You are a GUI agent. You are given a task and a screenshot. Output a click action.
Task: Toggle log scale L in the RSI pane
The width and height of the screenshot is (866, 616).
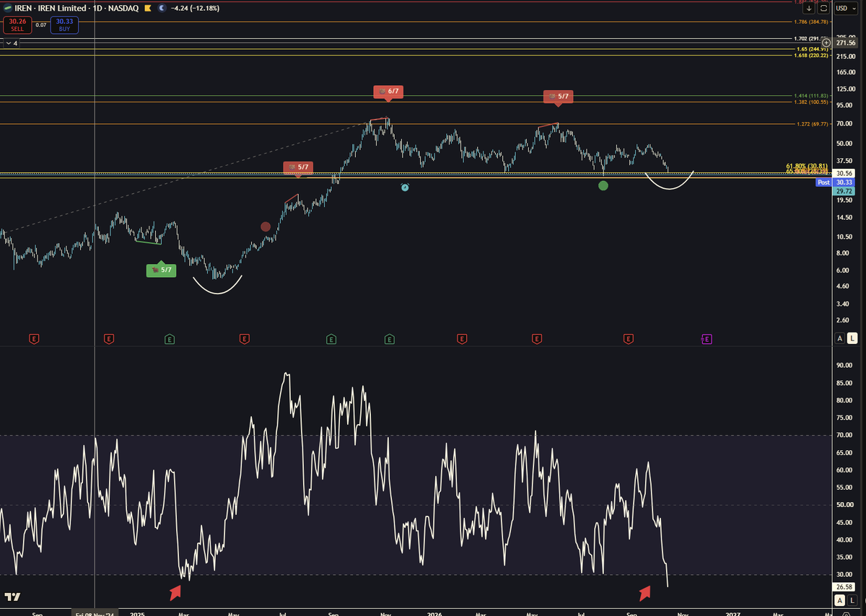coord(852,600)
